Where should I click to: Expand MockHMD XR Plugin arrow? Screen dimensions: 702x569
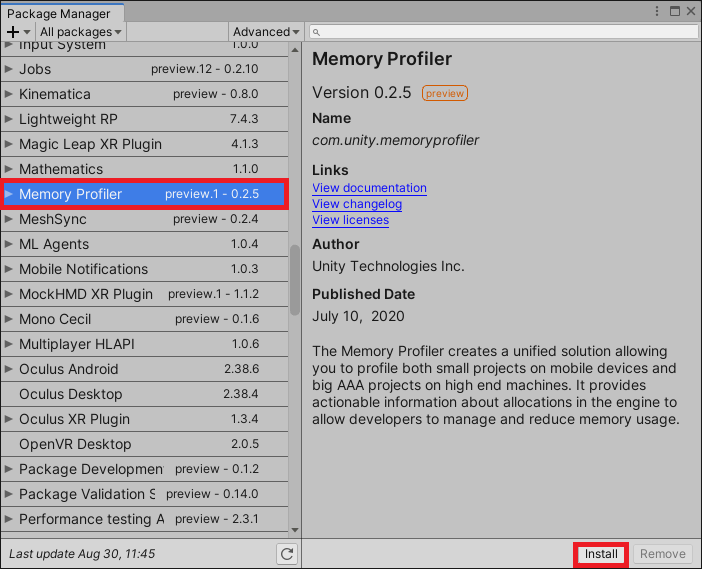point(9,294)
